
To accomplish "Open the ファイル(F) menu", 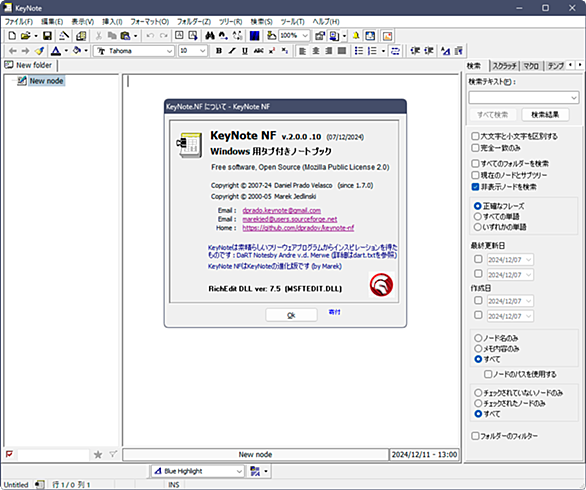I will [x=18, y=22].
